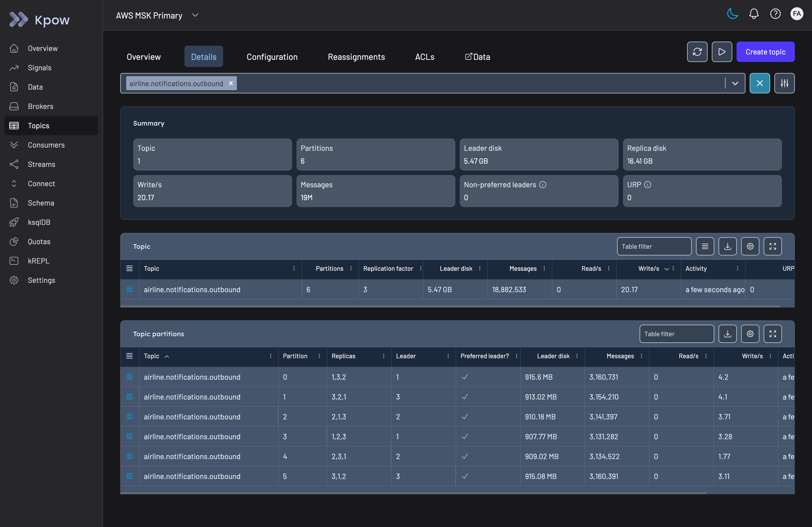Open filter options sliders icon
Screen dimensions: 812x527
(784, 83)
